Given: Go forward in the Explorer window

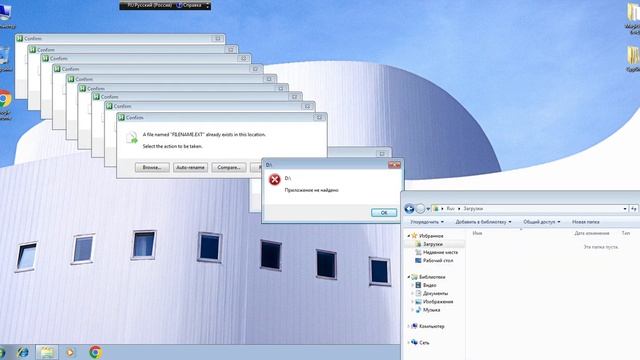Looking at the screenshot, I should 420,209.
